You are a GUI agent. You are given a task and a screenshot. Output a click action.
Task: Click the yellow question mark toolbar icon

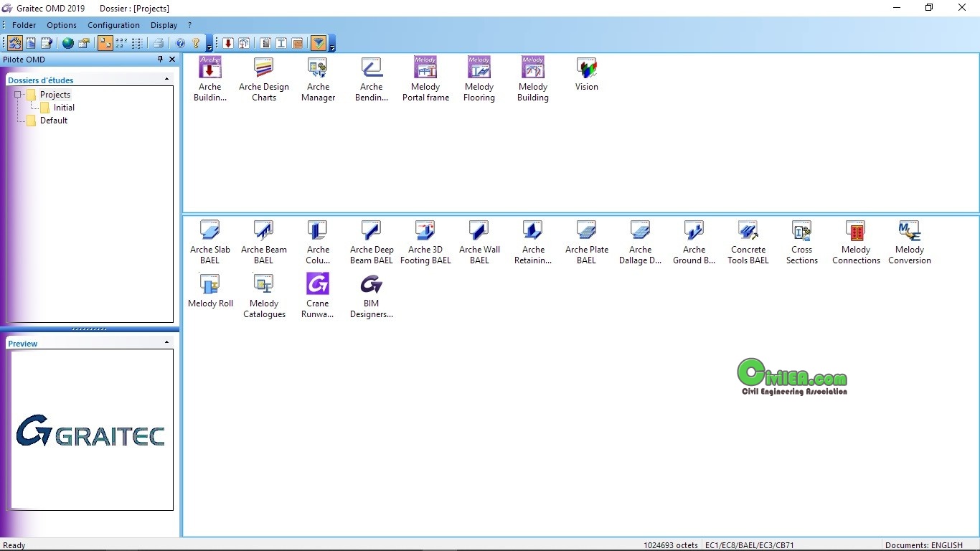click(x=196, y=43)
